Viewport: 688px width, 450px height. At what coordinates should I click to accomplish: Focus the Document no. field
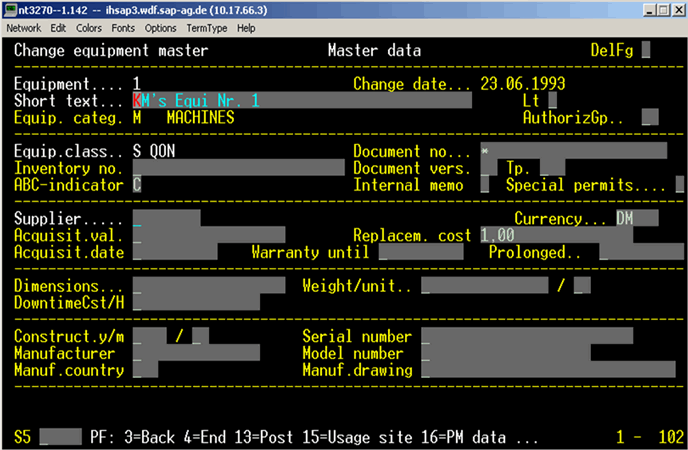point(573,151)
